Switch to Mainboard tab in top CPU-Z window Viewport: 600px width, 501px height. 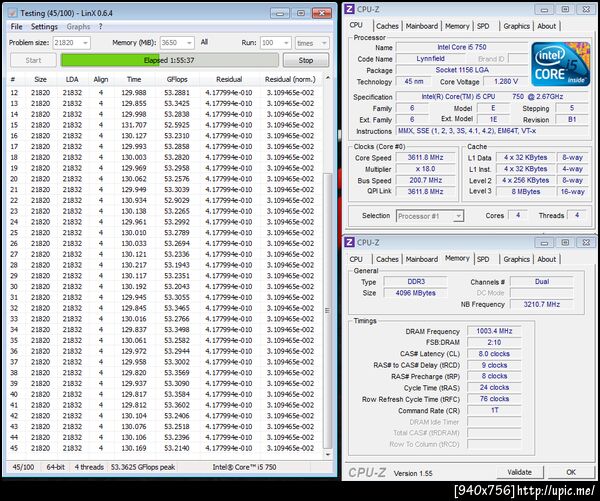click(x=422, y=26)
